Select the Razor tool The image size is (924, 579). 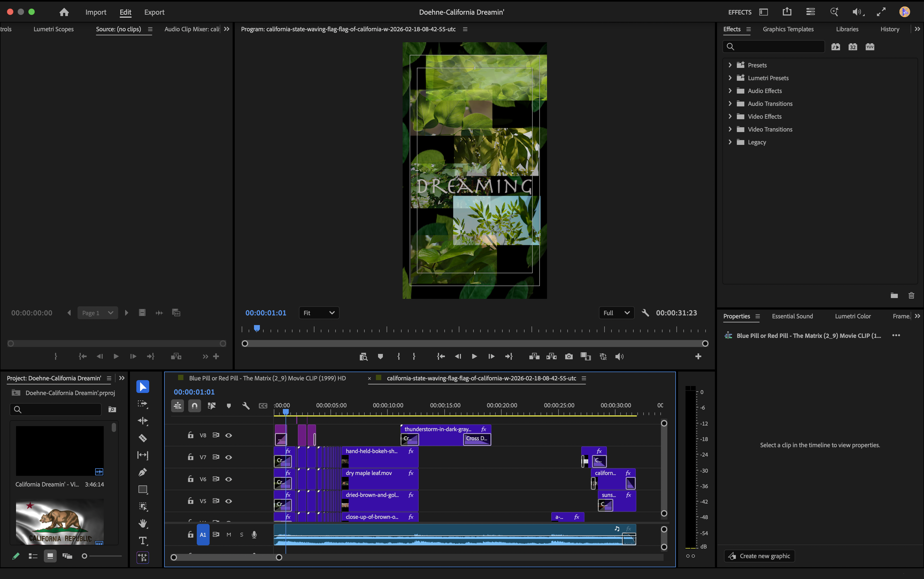click(143, 438)
